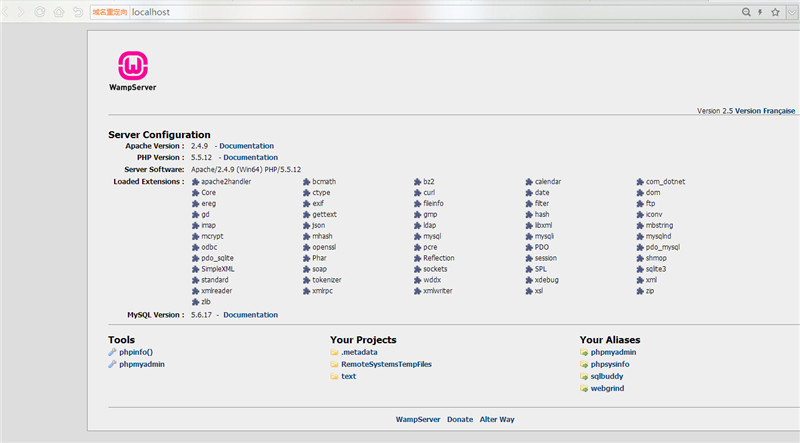Open PHP Version Documentation link
Viewport: 800px width, 443px height.
tap(251, 158)
